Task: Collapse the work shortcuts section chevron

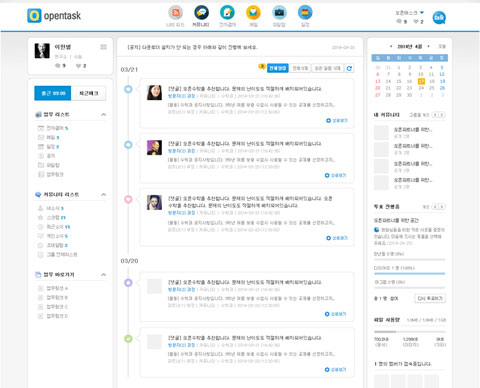Action: (x=104, y=275)
